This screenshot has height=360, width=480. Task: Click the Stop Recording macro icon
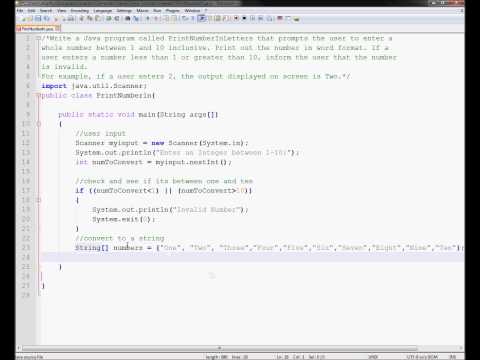[x=244, y=19]
